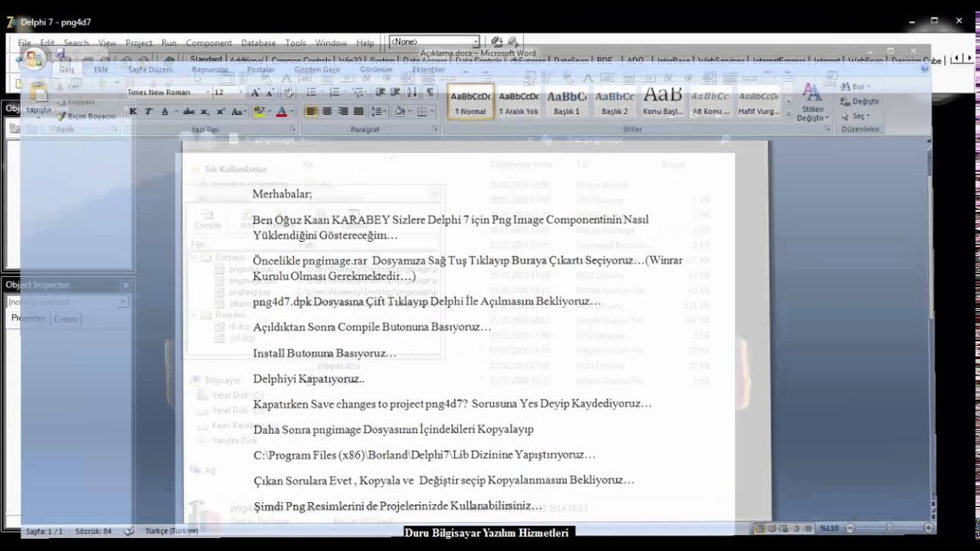
Task: Shrink the font size
Action: pyautogui.click(x=269, y=93)
